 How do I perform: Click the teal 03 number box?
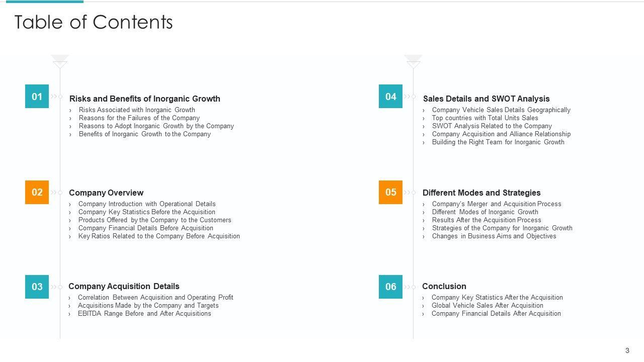point(37,287)
